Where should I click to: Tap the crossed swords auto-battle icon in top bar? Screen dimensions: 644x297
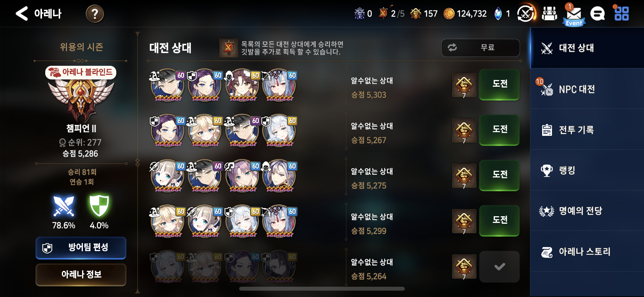click(x=526, y=14)
